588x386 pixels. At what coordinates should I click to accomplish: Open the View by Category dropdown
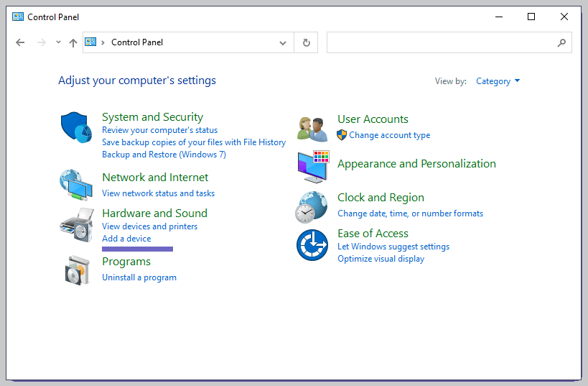pyautogui.click(x=498, y=81)
